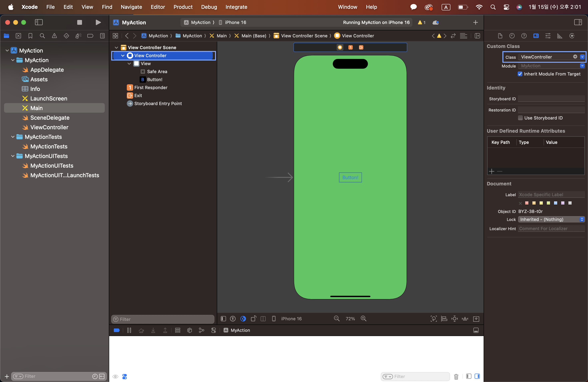The height and width of the screenshot is (382, 588).
Task: Pause program execution in debug bar
Action: (129, 330)
